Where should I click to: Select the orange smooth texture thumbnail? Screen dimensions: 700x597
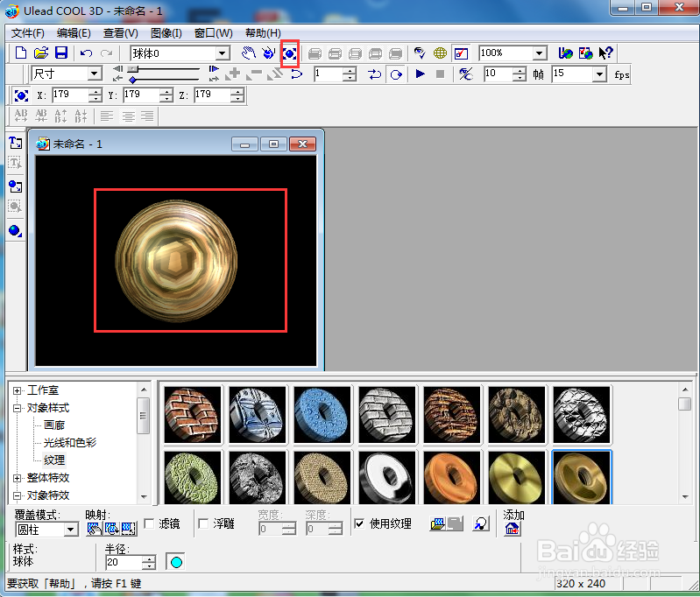(451, 478)
